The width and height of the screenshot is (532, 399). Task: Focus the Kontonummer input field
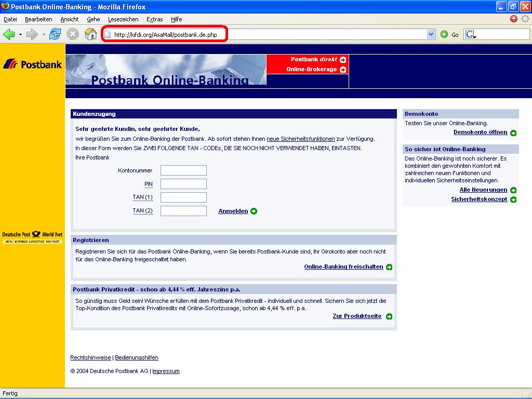click(x=183, y=170)
